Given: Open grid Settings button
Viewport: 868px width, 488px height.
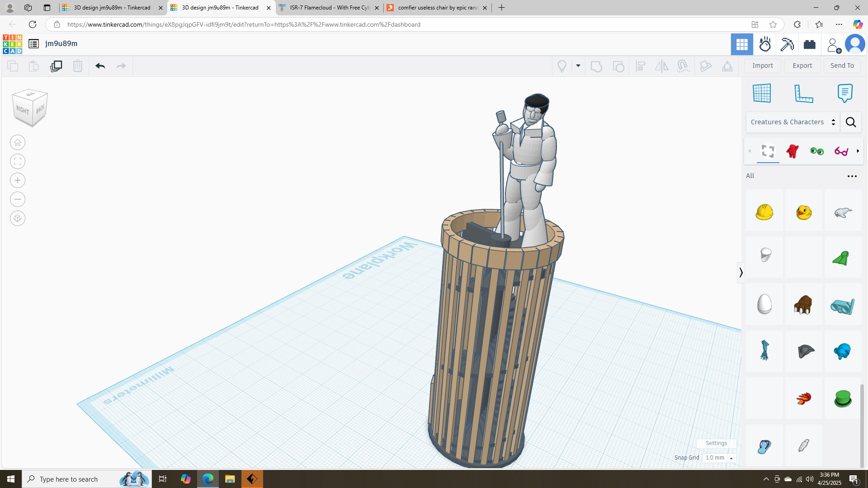Looking at the screenshot, I should (x=717, y=443).
